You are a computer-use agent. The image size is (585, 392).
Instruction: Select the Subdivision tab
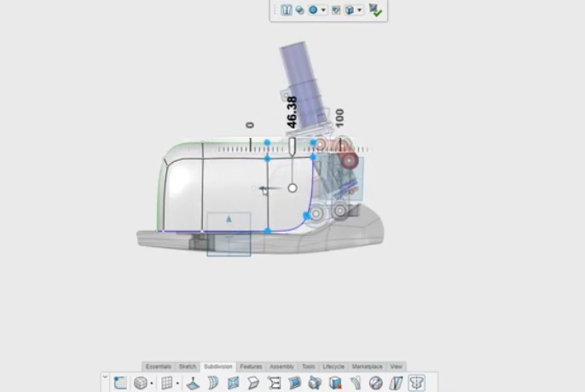218,366
